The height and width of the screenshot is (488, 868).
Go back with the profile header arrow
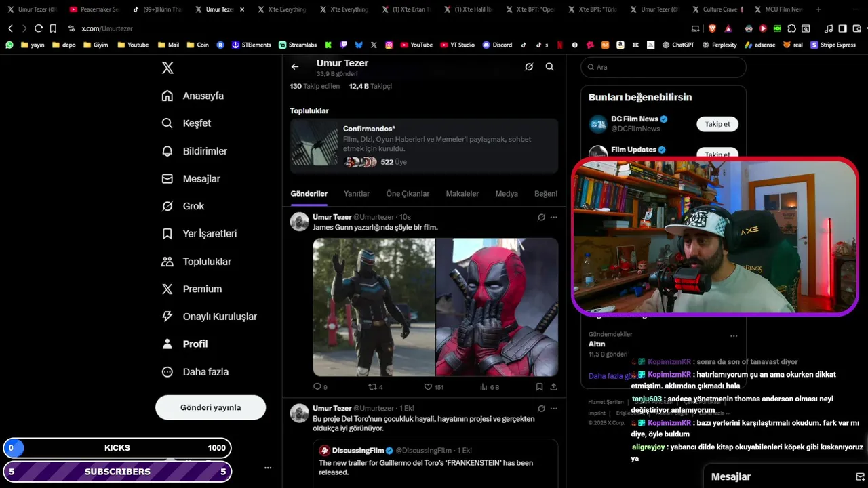click(295, 67)
